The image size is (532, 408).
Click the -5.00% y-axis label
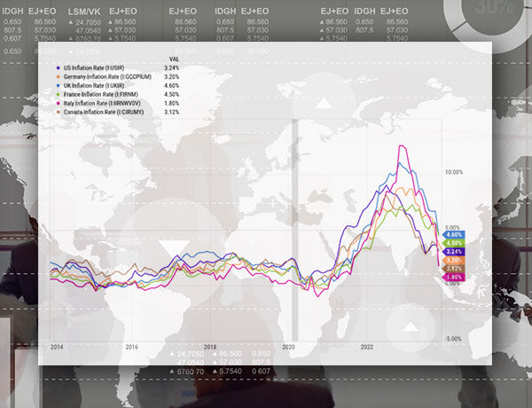click(453, 339)
